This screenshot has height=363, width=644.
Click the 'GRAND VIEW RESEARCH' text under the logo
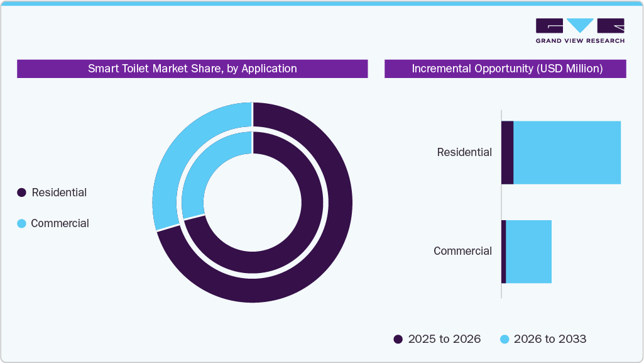580,41
